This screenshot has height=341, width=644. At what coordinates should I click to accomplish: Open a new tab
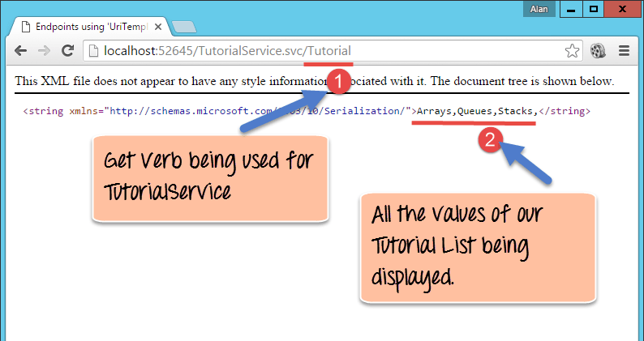(184, 27)
